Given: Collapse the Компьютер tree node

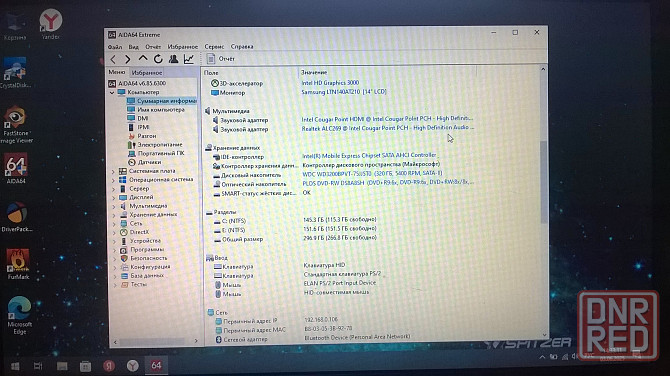Looking at the screenshot, I should coord(112,92).
